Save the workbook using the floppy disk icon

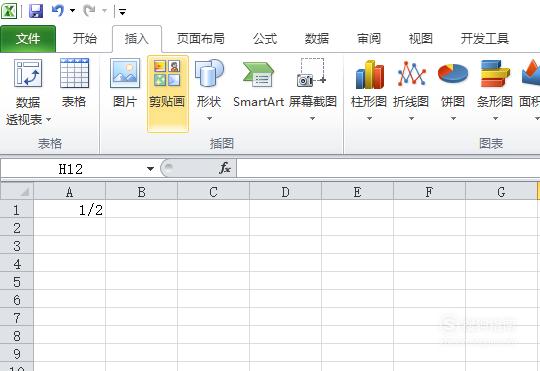(36, 11)
